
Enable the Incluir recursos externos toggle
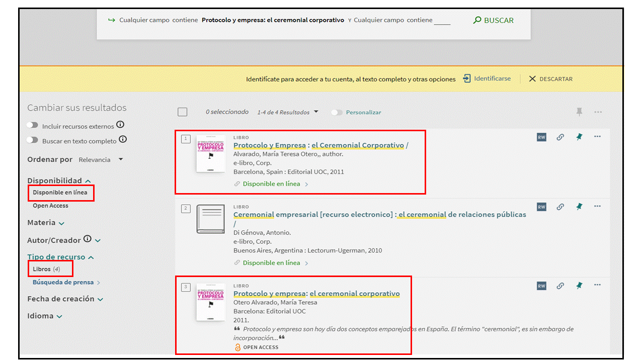33,126
